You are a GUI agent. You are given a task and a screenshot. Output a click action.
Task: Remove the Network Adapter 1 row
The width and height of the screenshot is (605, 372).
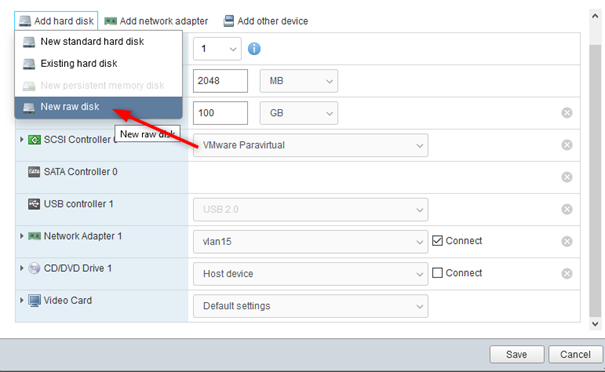point(567,241)
